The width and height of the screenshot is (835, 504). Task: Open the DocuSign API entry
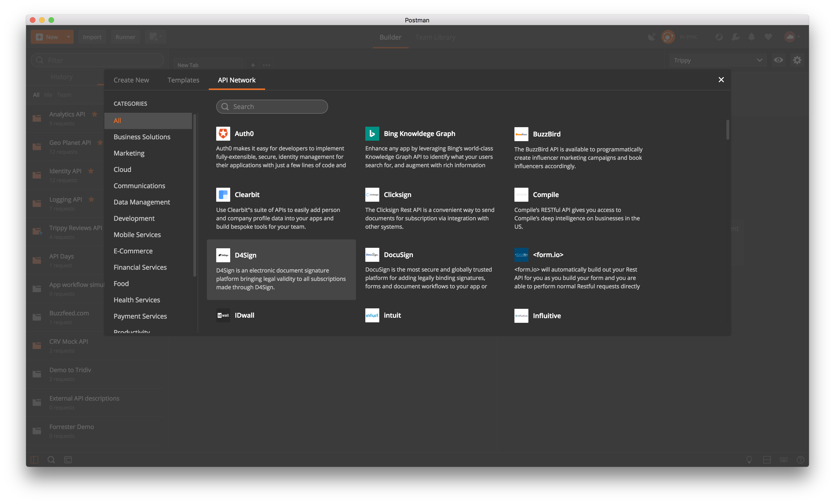pyautogui.click(x=398, y=255)
